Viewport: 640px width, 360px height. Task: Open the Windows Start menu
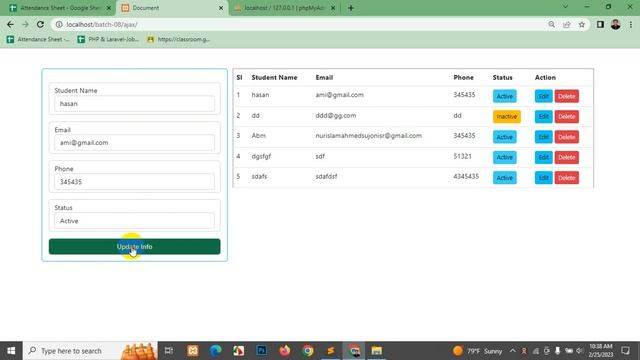(x=11, y=351)
